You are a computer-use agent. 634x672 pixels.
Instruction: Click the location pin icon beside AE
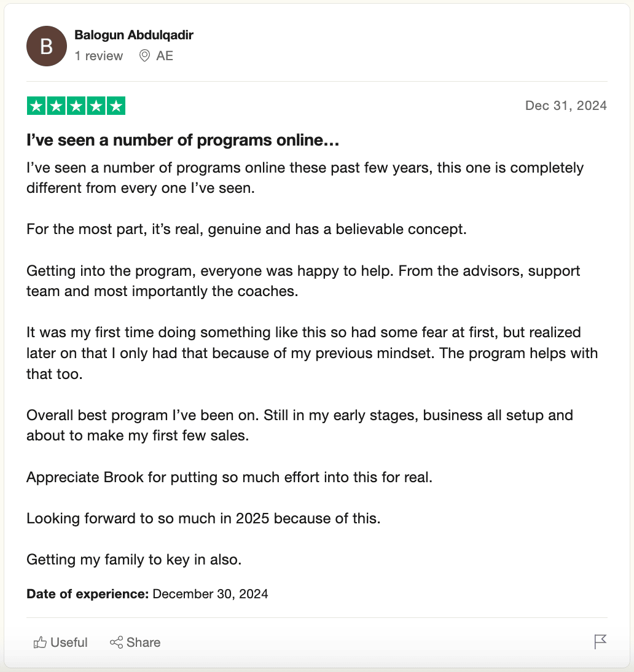click(x=145, y=56)
